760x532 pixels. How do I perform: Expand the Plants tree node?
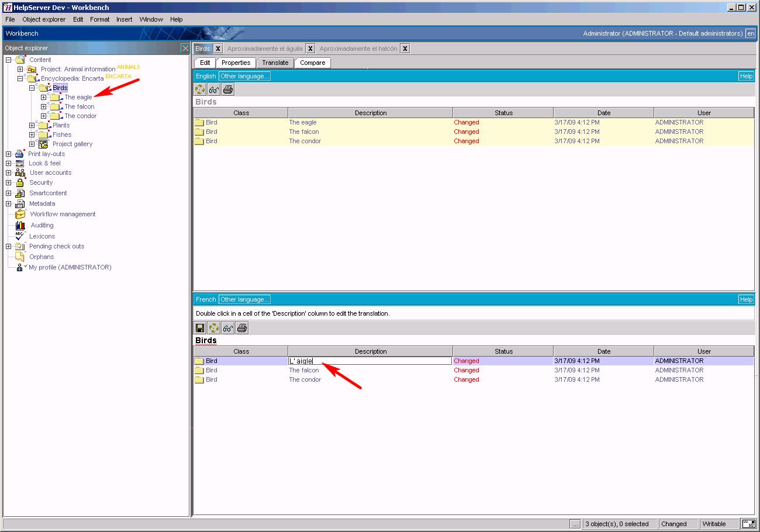coord(33,125)
